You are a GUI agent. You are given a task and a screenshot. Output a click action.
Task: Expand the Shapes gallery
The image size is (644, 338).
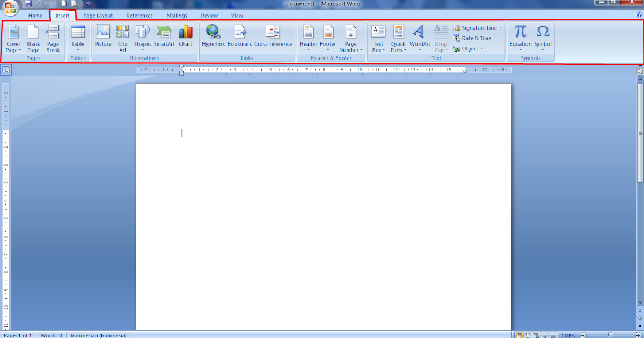point(143,39)
